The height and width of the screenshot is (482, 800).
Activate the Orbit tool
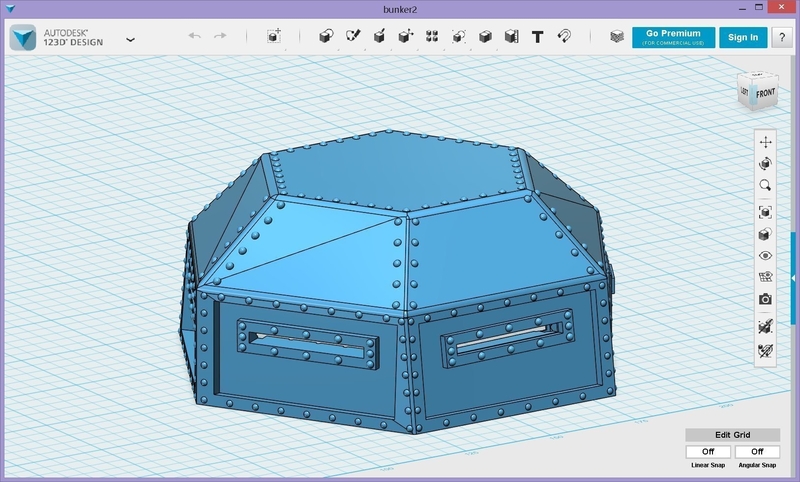pos(765,163)
